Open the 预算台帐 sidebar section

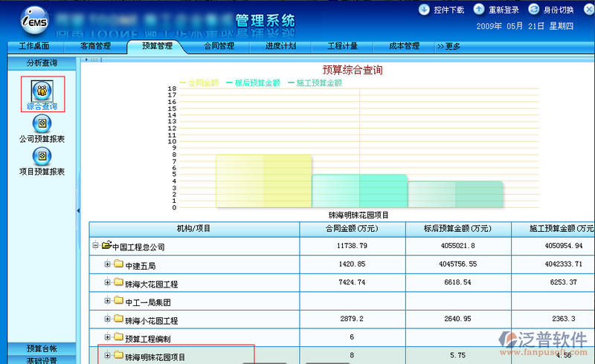[x=42, y=348]
